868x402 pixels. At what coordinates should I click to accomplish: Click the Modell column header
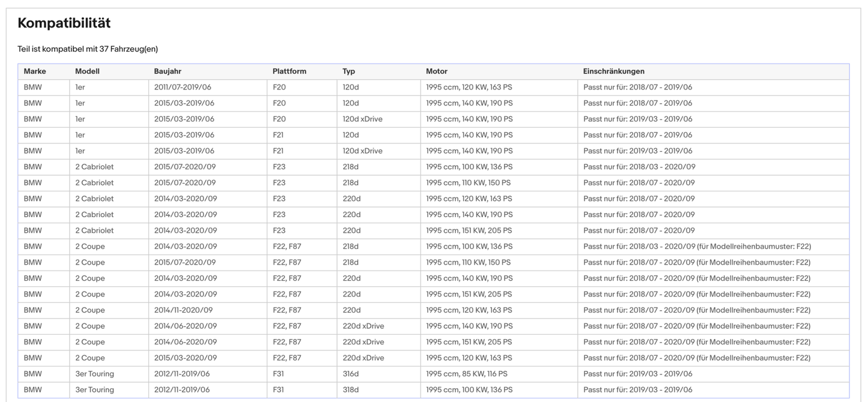(x=87, y=71)
